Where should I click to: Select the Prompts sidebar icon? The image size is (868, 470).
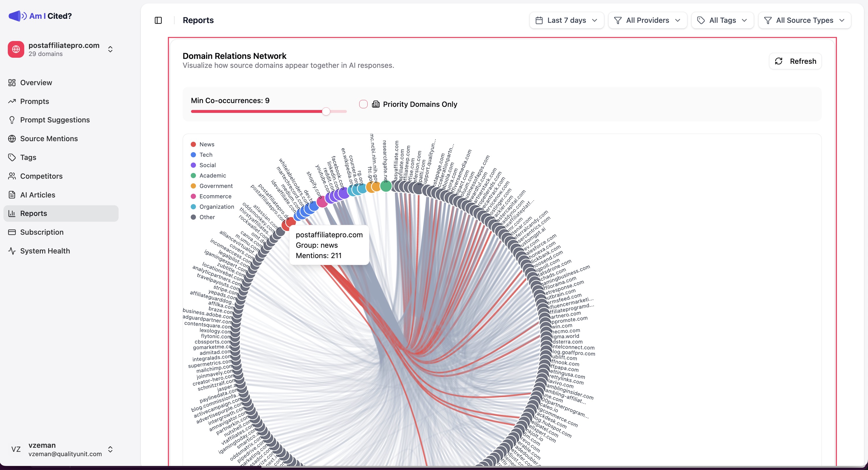12,101
